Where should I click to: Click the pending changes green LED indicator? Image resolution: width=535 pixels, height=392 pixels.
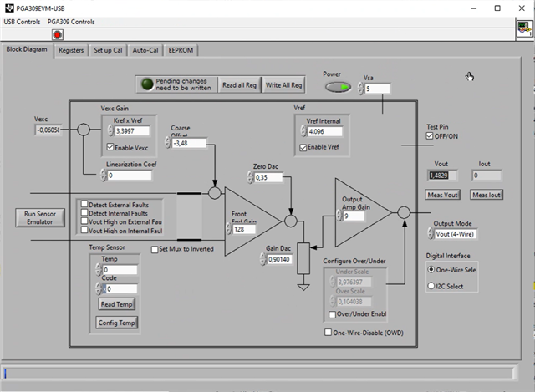147,84
